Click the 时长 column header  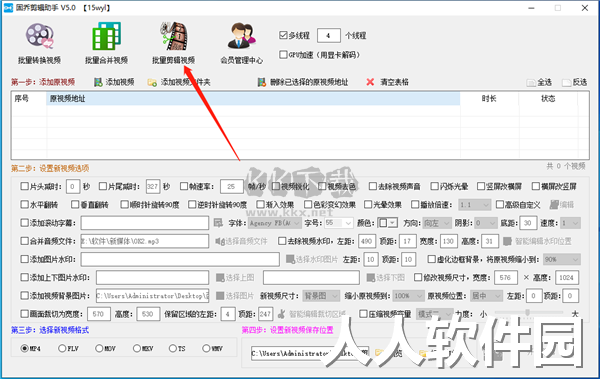pos(489,99)
